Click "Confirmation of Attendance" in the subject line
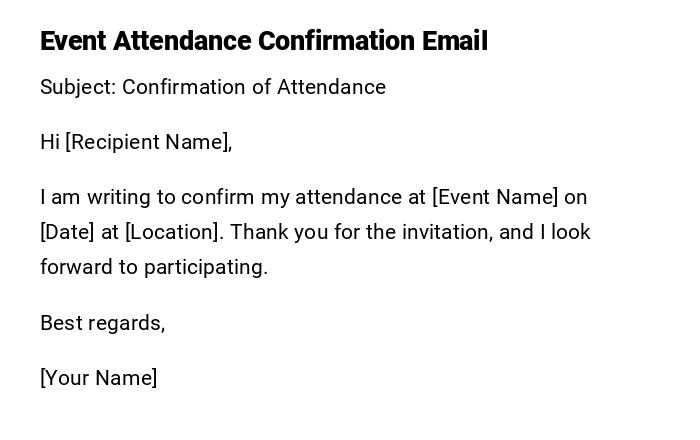This screenshot has width=700, height=440. pyautogui.click(x=254, y=87)
